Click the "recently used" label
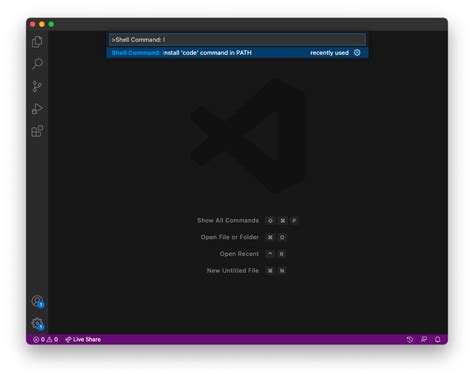 tap(329, 53)
